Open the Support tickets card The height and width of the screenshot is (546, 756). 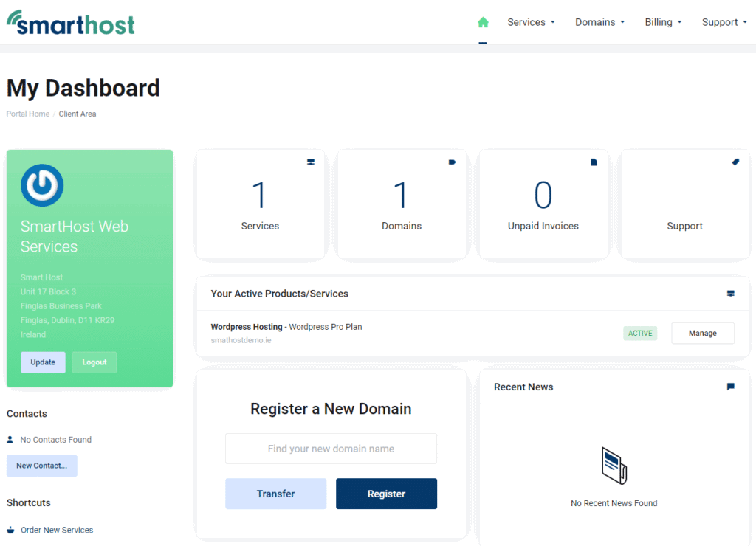[684, 204]
